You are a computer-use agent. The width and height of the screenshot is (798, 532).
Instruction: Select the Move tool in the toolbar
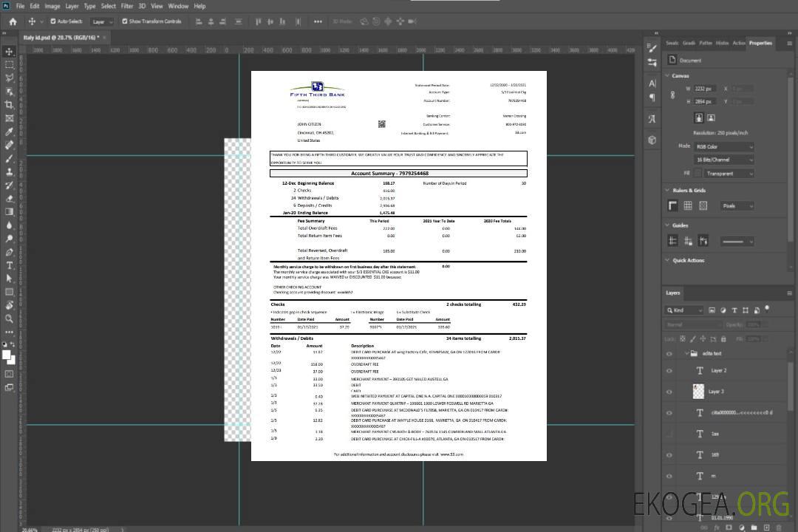pyautogui.click(x=9, y=52)
